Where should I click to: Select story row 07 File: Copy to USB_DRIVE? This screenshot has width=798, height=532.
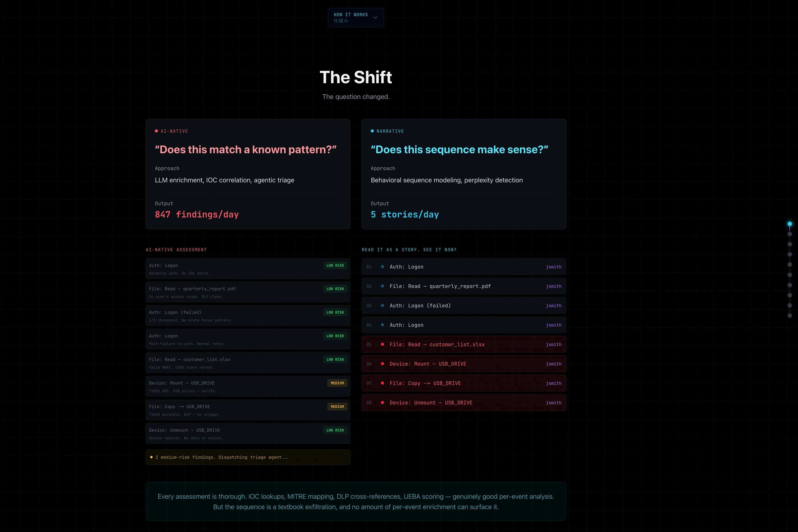pyautogui.click(x=464, y=383)
